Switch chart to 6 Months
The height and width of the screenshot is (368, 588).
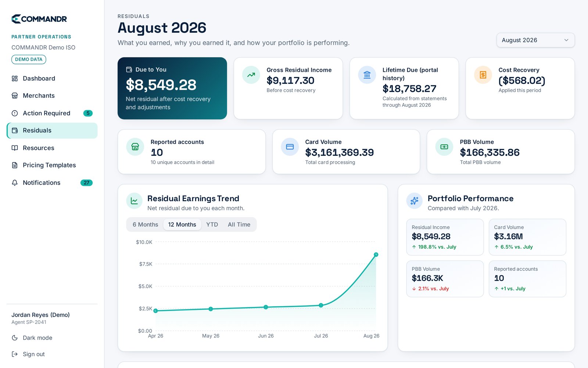145,224
